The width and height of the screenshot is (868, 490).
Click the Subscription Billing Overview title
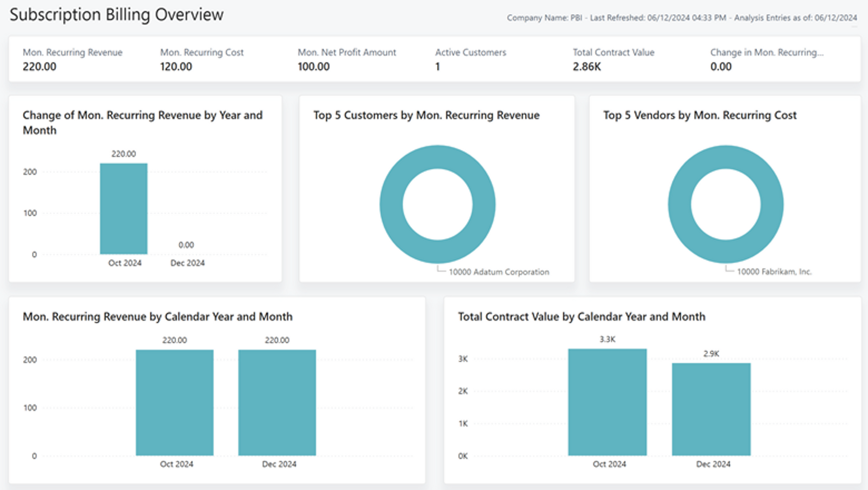[x=117, y=14]
